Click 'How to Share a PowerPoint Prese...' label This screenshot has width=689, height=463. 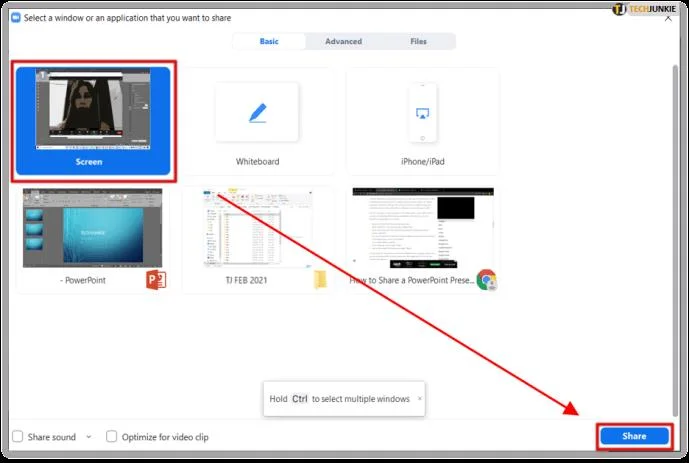tap(412, 280)
